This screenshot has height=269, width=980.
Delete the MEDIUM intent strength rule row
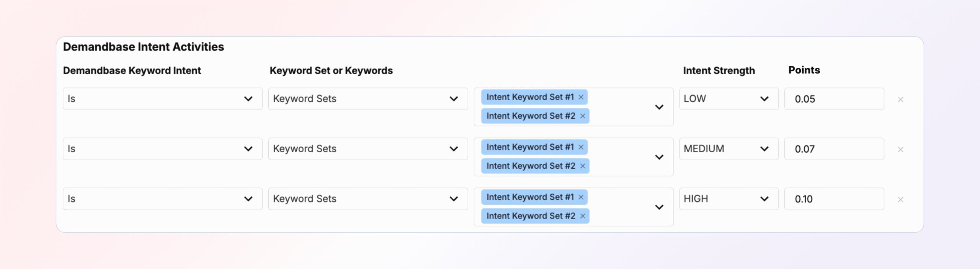(x=900, y=150)
